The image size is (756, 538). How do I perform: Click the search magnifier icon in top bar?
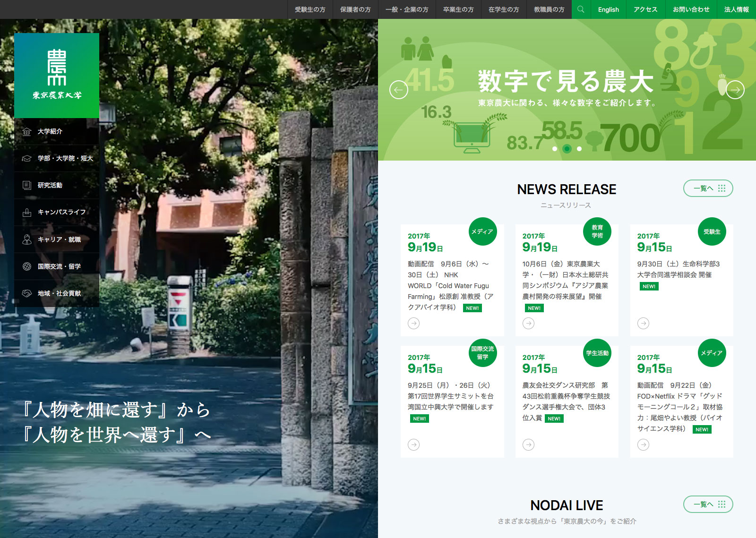pyautogui.click(x=581, y=9)
